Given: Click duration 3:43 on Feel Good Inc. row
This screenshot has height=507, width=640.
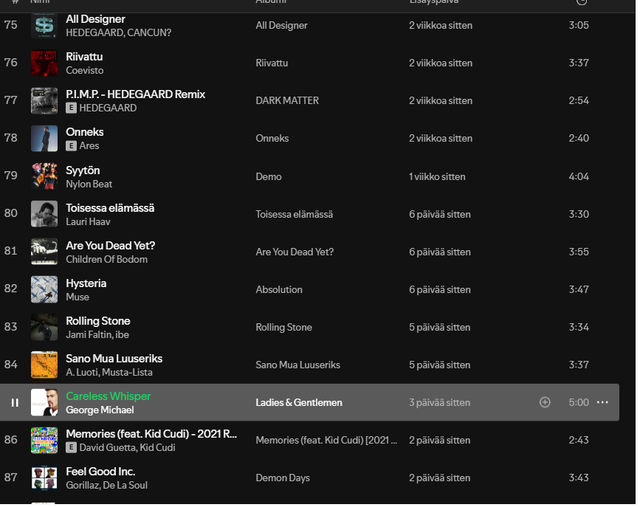Looking at the screenshot, I should (578, 478).
